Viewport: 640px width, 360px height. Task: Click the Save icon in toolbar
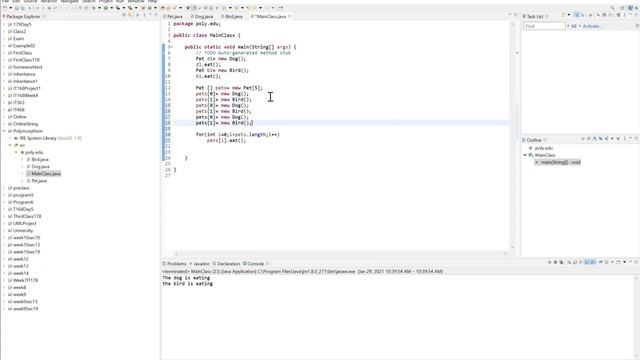click(x=17, y=8)
